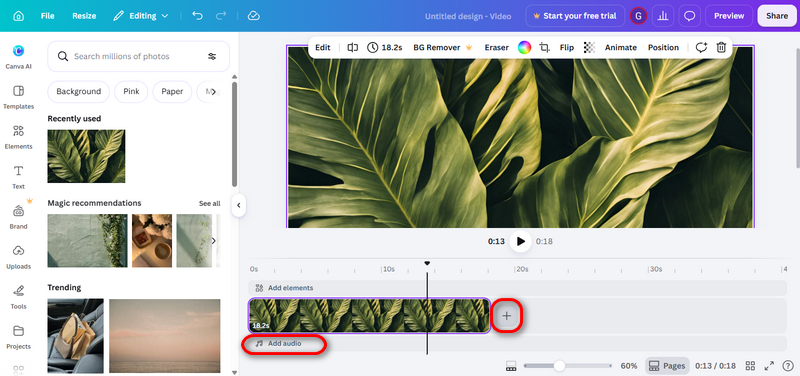Go to Canva home icon
This screenshot has width=800, height=376.
(18, 16)
